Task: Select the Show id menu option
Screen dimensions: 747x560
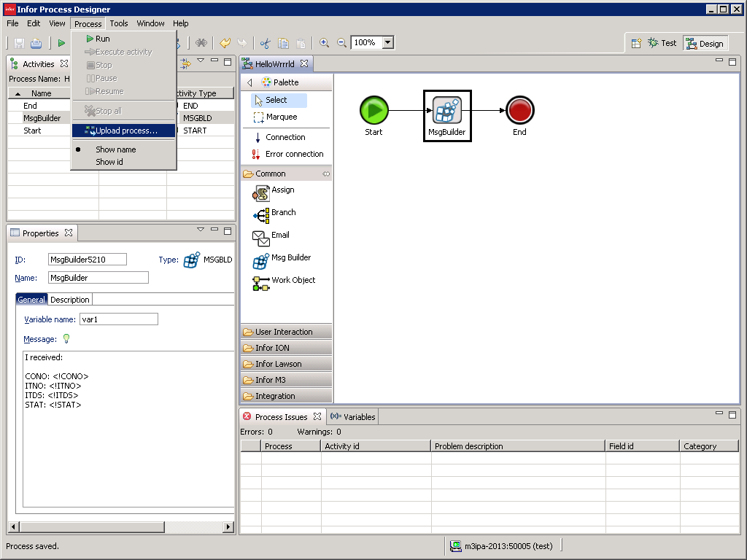Action: pyautogui.click(x=109, y=162)
